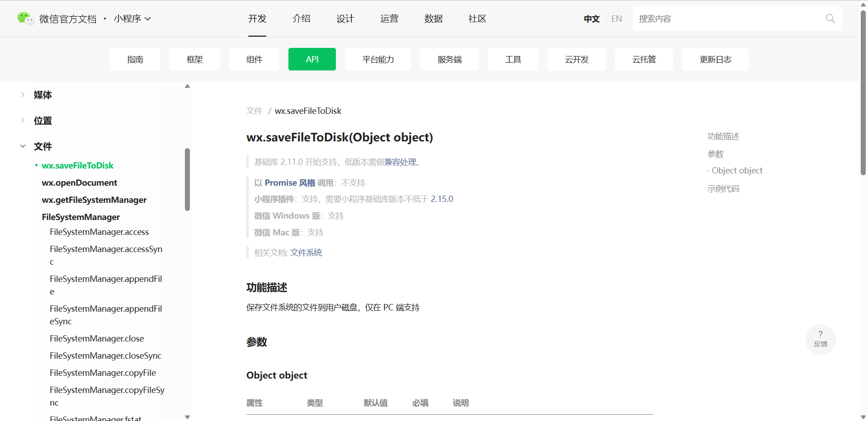This screenshot has width=868, height=421.
Task: Click the 微信官方文档 site title
Action: click(68, 19)
